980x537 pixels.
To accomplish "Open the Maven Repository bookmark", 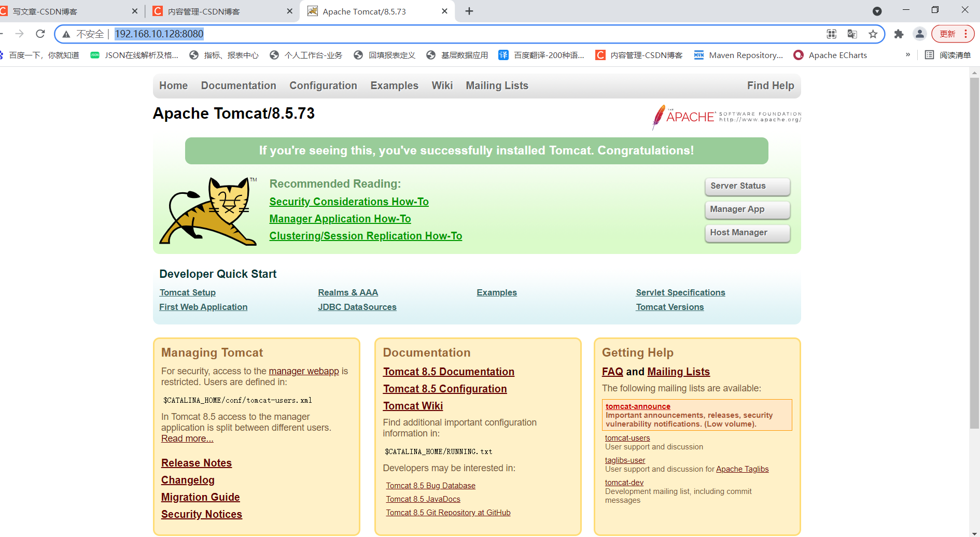I will (739, 55).
